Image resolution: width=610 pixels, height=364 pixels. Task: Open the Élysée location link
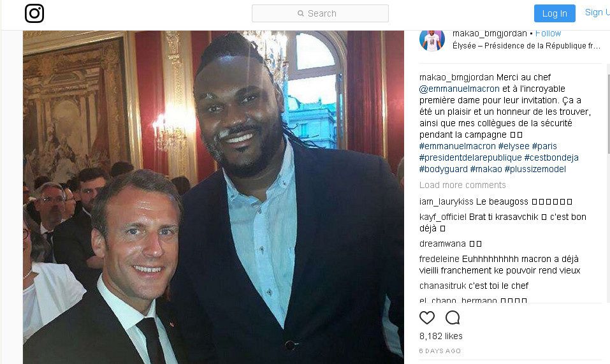[x=526, y=45]
